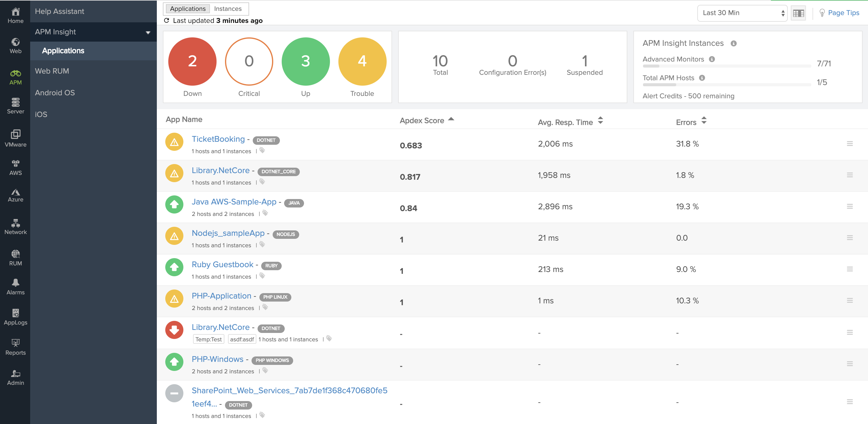Toggle view to Applications
Image resolution: width=868 pixels, height=424 pixels.
tap(188, 9)
